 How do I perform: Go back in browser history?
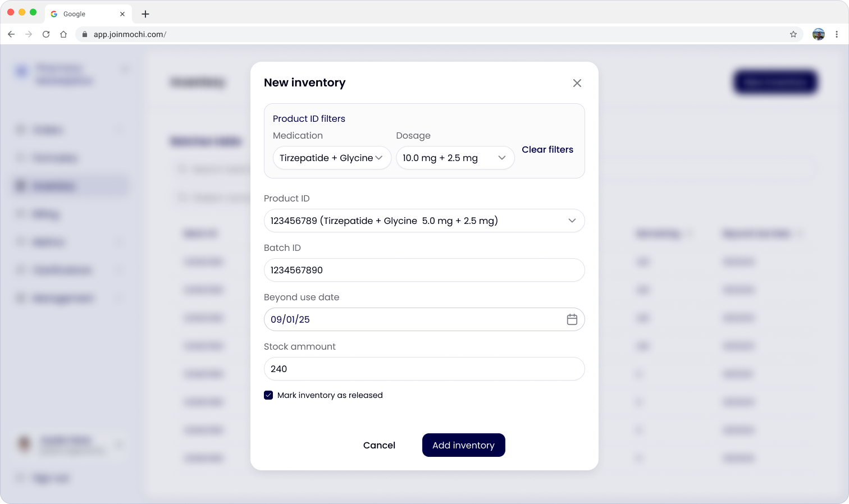(x=11, y=34)
